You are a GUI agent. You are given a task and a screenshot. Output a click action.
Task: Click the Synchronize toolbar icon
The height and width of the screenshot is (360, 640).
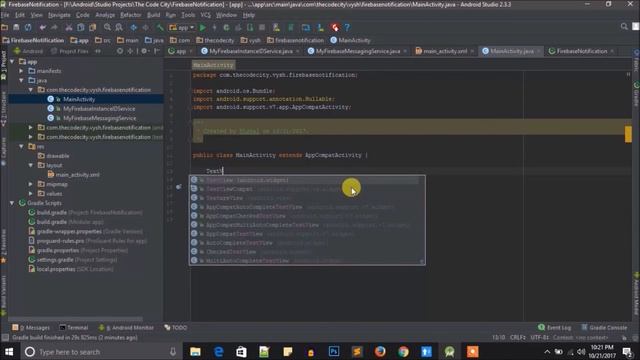click(x=28, y=27)
